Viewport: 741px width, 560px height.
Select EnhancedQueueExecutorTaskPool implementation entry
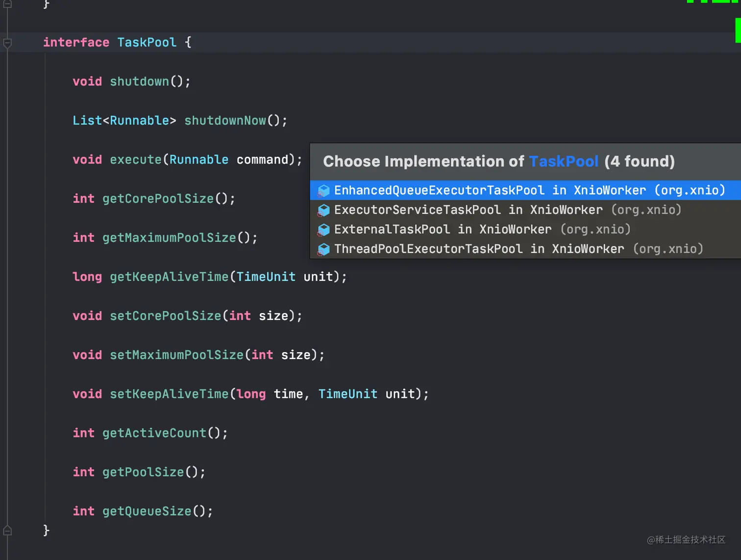coord(525,190)
